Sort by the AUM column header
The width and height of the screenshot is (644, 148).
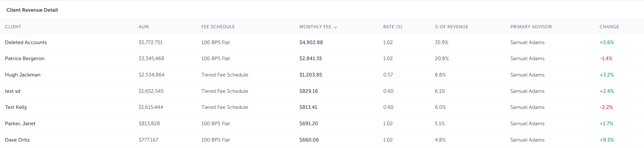click(144, 27)
